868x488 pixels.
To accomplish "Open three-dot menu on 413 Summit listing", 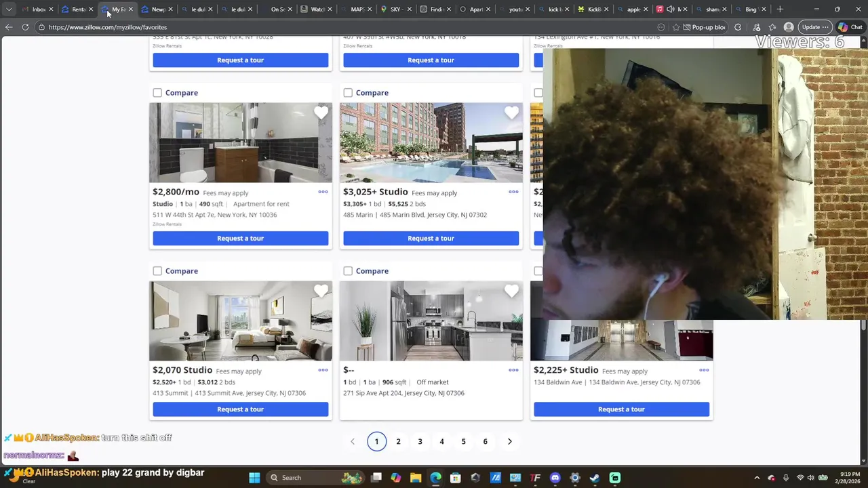I will pos(323,370).
